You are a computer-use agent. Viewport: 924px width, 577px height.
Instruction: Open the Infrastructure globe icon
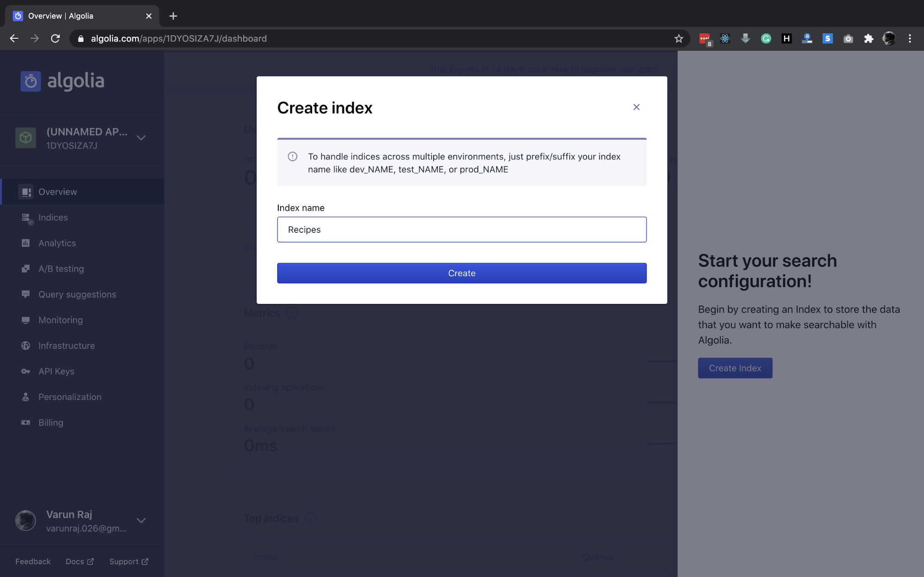(x=26, y=346)
